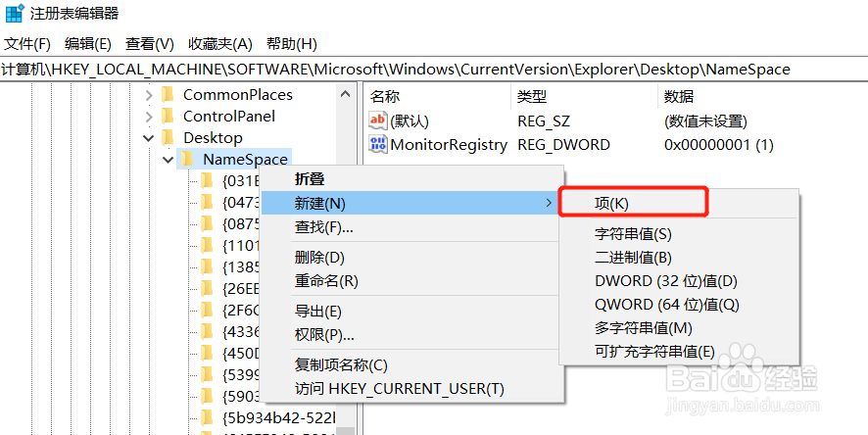The image size is (868, 435).
Task: Expand the CommonPlaces tree node
Action: [148, 95]
